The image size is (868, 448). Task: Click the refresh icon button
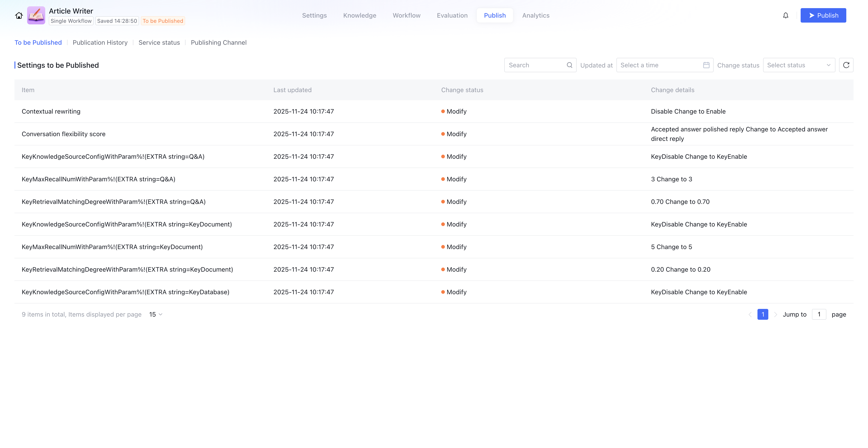(846, 65)
